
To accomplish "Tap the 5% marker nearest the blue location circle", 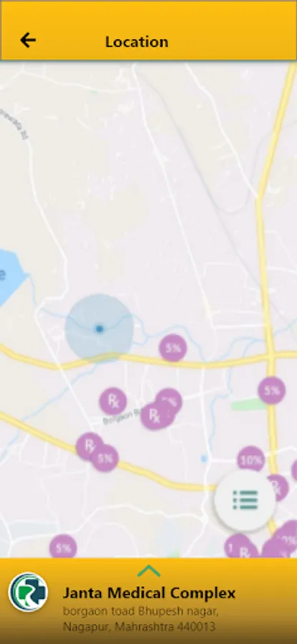I will [x=173, y=348].
